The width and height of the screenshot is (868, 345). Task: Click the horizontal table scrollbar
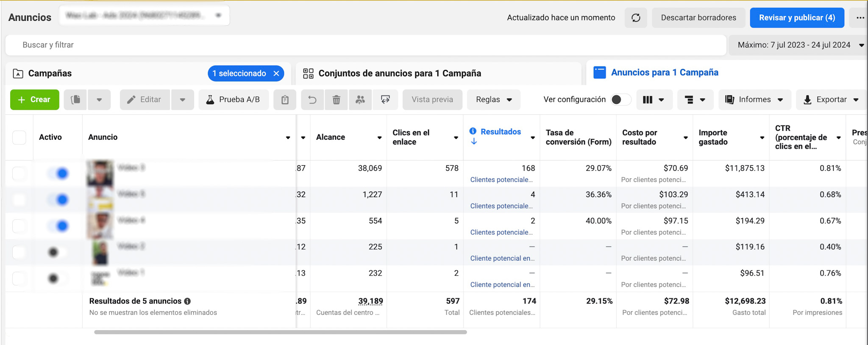tap(280, 332)
